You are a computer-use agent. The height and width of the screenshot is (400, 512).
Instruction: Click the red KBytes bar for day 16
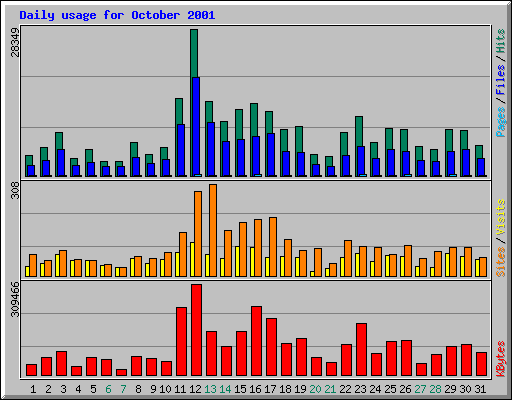coord(256,341)
